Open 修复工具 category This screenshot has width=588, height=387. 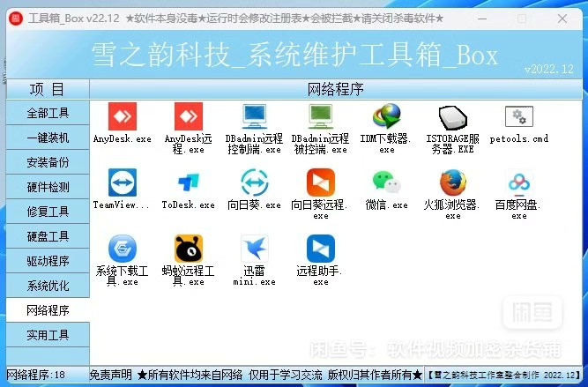pyautogui.click(x=48, y=212)
